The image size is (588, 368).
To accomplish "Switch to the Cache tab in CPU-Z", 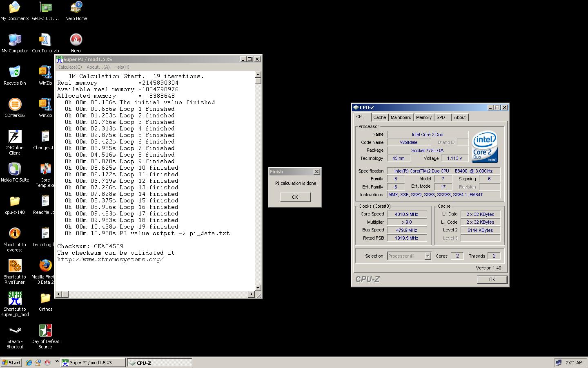I will tap(379, 117).
